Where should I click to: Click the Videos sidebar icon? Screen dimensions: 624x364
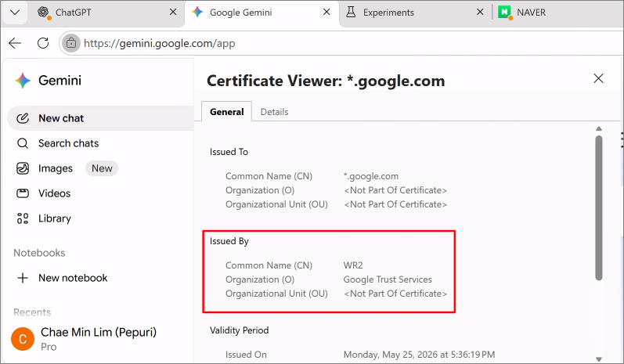pos(23,193)
